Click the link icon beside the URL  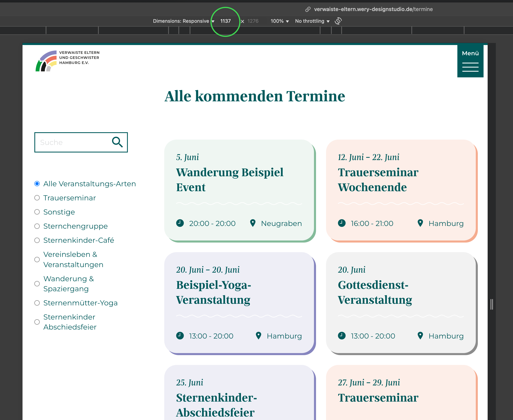(308, 9)
